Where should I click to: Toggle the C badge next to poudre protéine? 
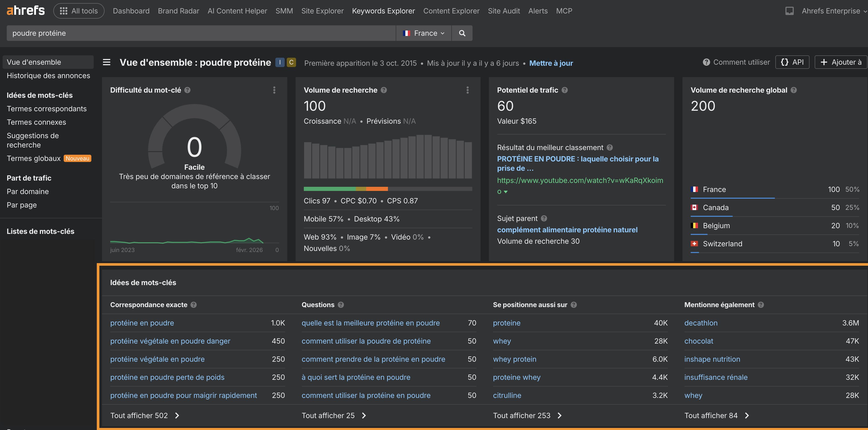click(x=291, y=62)
